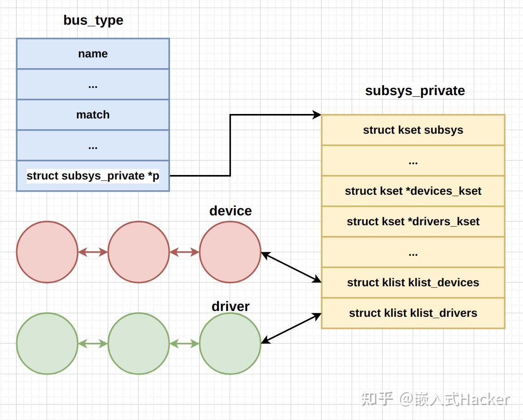Click the bus_type title label
Viewport: 523px width, 420px height.
click(x=93, y=20)
